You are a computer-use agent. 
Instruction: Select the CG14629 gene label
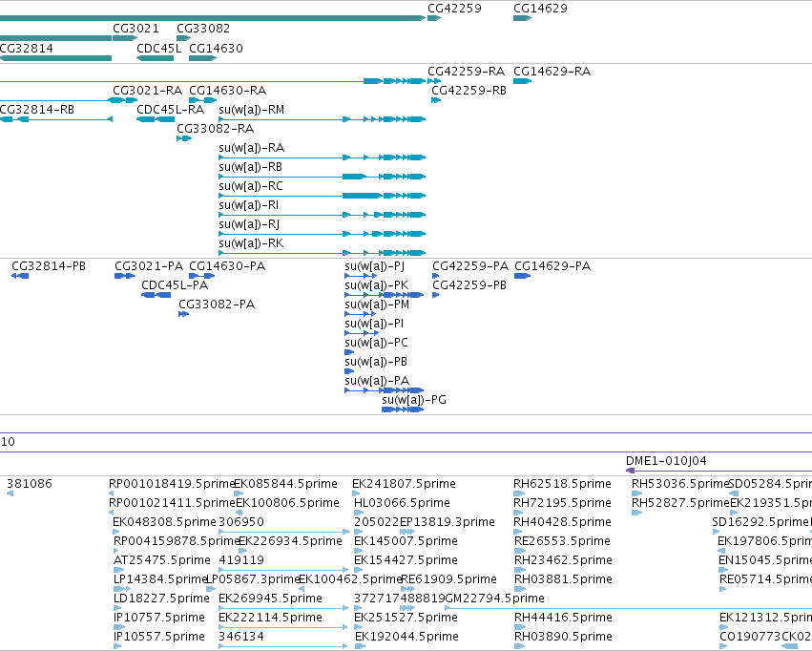pos(540,9)
